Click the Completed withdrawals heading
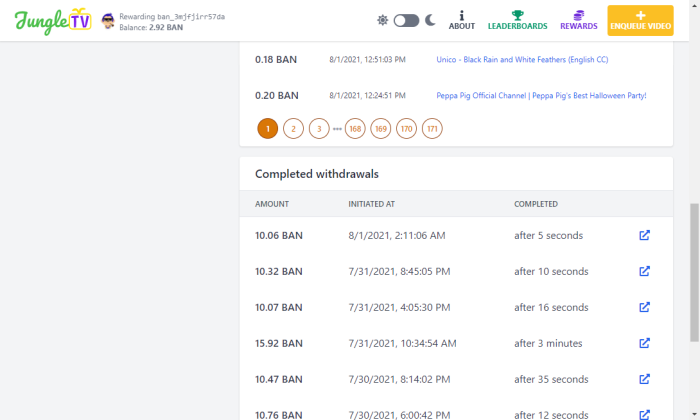700x420 pixels. pyautogui.click(x=317, y=174)
